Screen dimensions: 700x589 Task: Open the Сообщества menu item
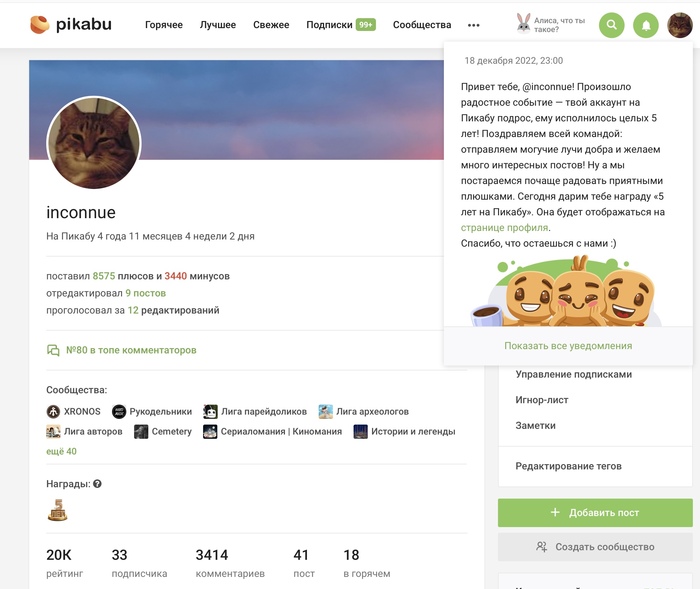[422, 25]
